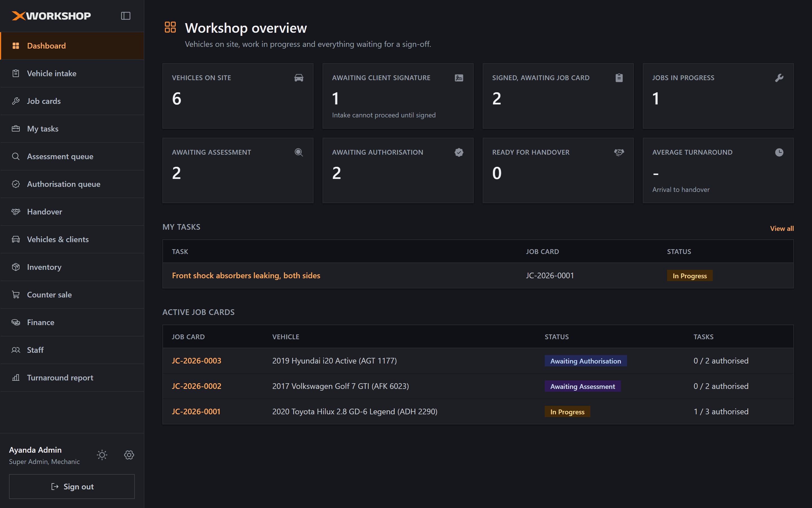The width and height of the screenshot is (812, 508).
Task: Click the Vehicles & clients car icon
Action: (16, 239)
